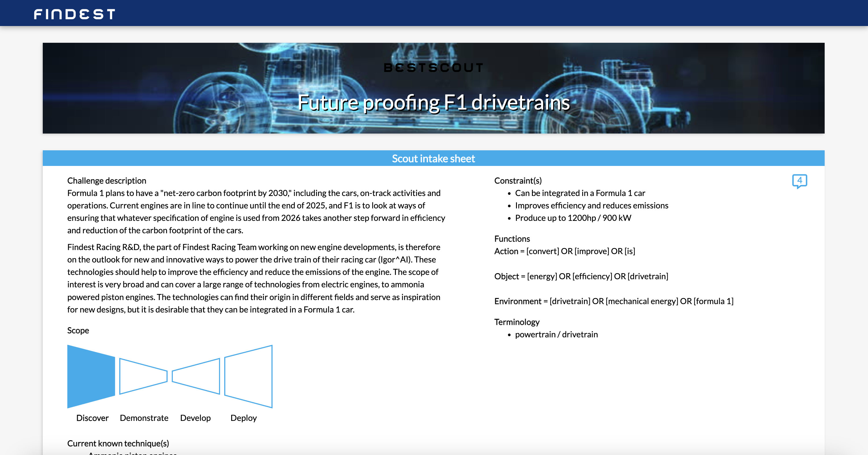Click the Action = [convert] OR [improve] line
Image resolution: width=868 pixels, height=455 pixels.
click(565, 251)
